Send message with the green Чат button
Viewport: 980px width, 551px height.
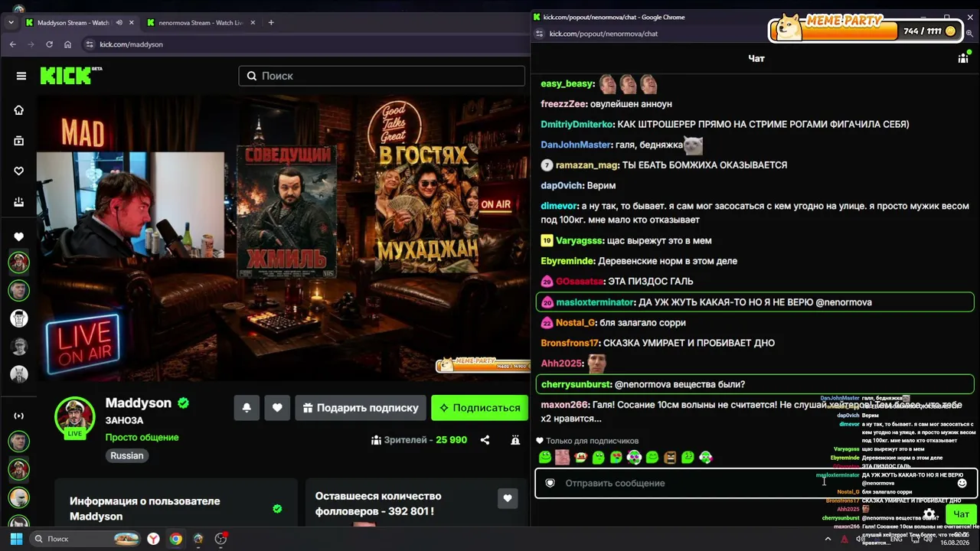[x=961, y=514]
